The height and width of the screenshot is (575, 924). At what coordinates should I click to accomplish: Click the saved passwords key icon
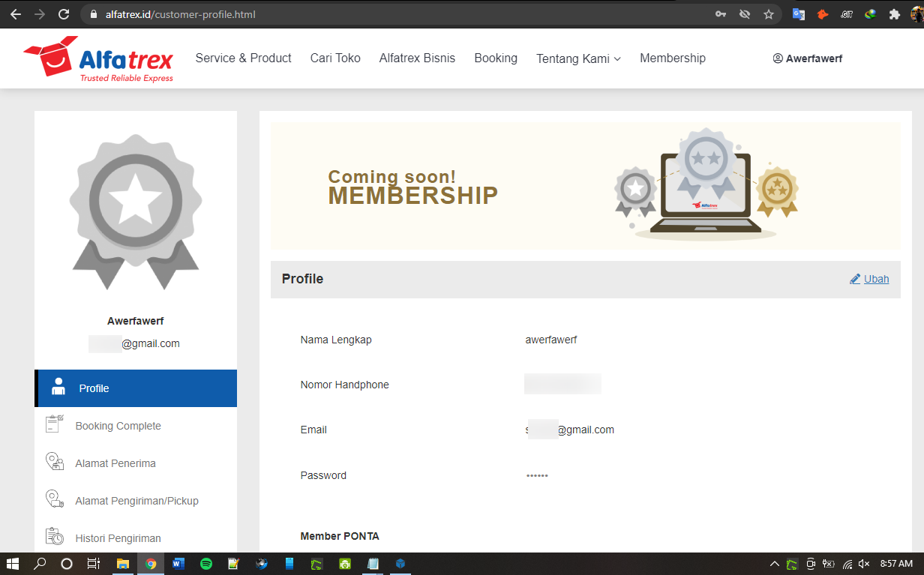pyautogui.click(x=720, y=14)
